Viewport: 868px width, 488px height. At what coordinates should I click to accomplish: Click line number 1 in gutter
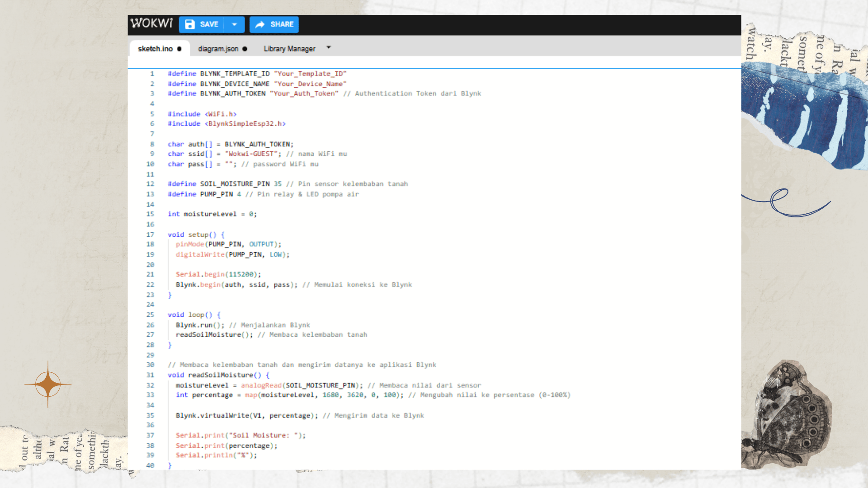pyautogui.click(x=152, y=74)
